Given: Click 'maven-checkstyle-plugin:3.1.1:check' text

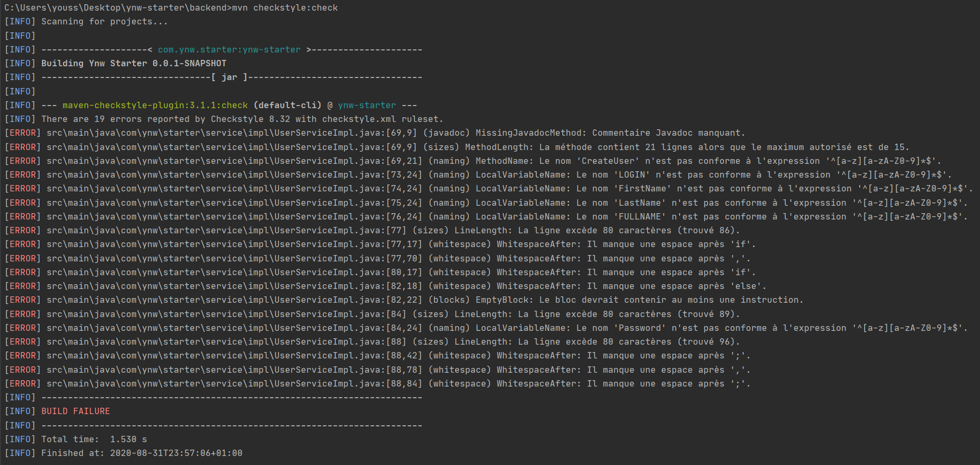Looking at the screenshot, I should point(155,105).
